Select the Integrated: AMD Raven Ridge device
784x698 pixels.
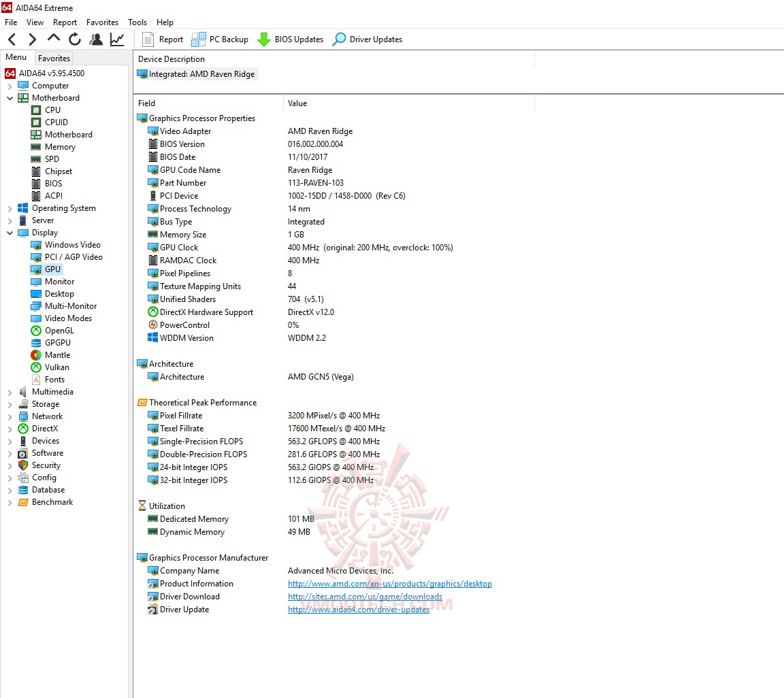[197, 74]
